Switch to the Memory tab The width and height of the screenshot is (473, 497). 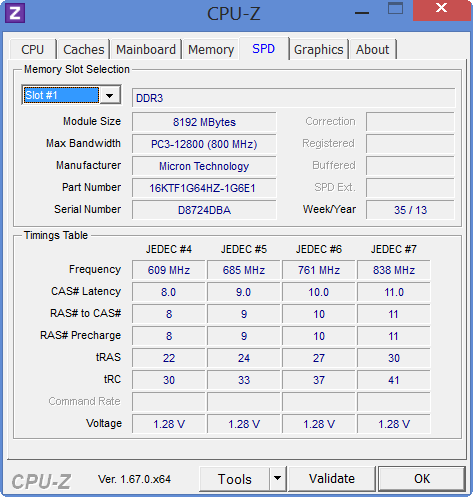[211, 50]
